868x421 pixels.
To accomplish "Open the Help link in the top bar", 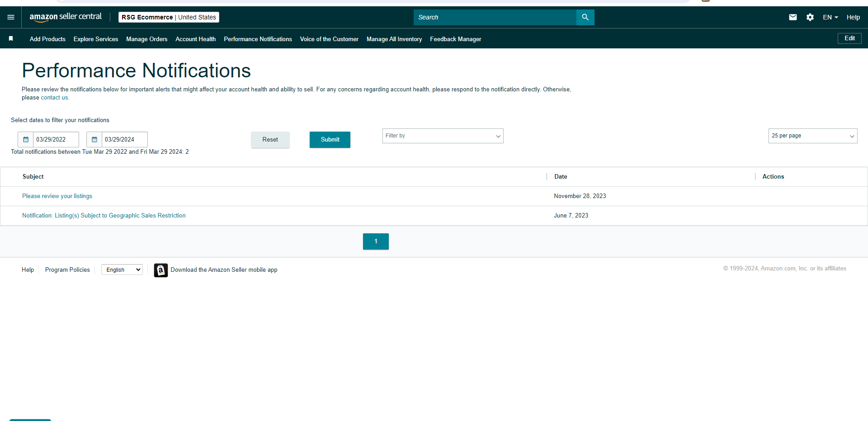I will pos(853,17).
